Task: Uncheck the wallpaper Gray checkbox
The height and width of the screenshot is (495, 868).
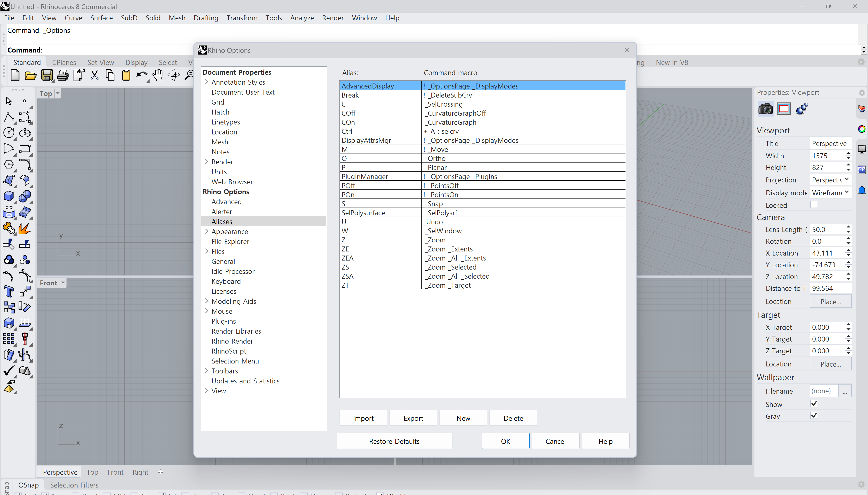Action: click(x=814, y=416)
